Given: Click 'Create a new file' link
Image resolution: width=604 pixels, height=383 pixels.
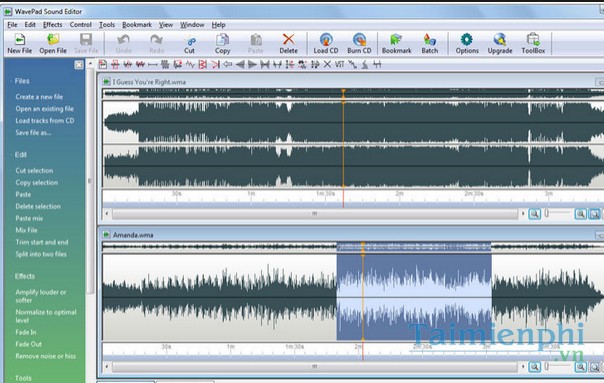Looking at the screenshot, I should (x=39, y=97).
